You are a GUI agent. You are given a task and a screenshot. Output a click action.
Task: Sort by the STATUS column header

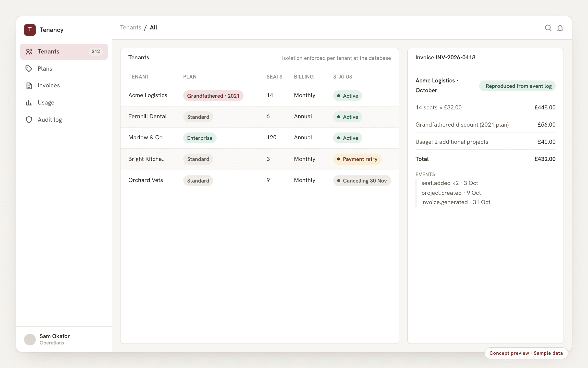pyautogui.click(x=343, y=77)
